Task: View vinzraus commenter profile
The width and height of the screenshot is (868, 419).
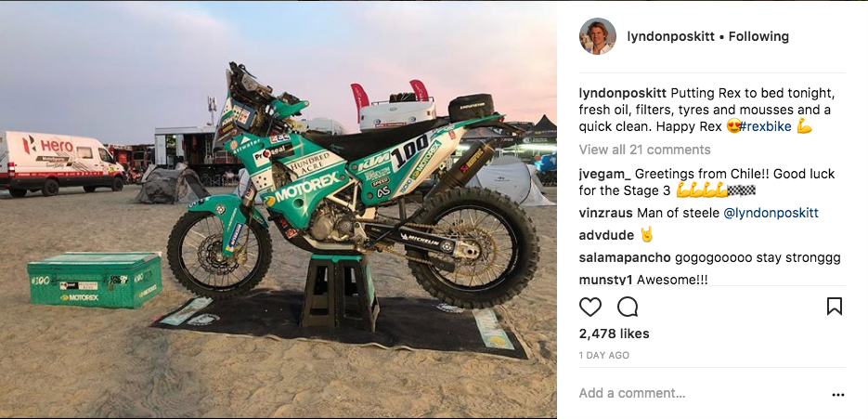Action: [606, 213]
